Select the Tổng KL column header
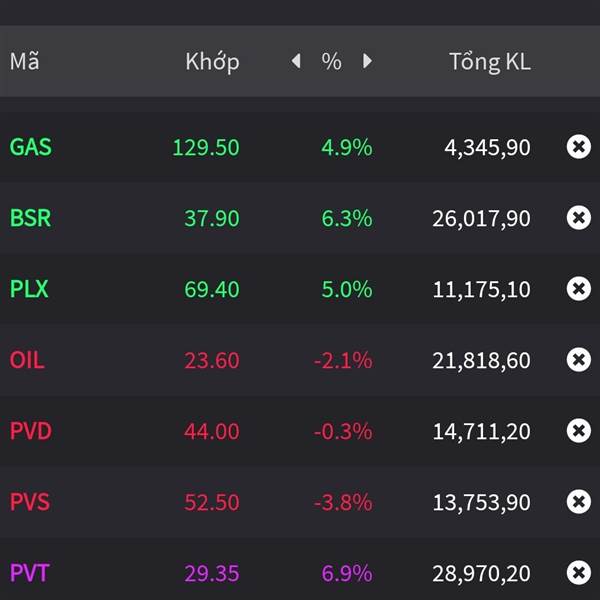The height and width of the screenshot is (600, 600). point(489,62)
